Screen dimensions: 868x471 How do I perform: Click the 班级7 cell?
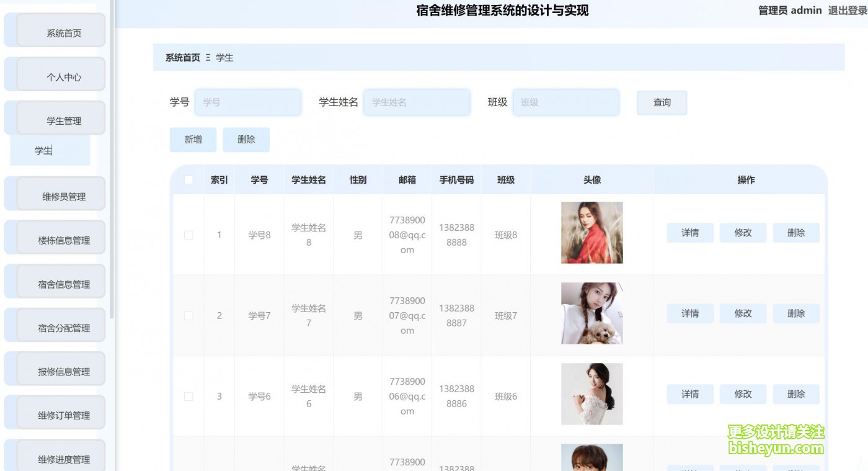(506, 316)
